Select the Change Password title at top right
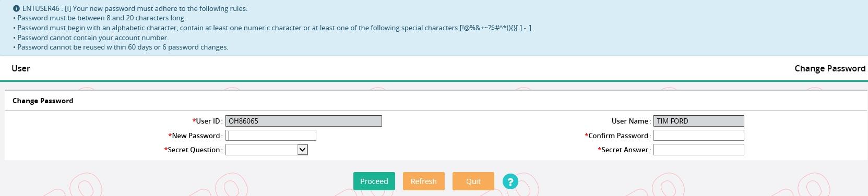The width and height of the screenshot is (868, 196). pyautogui.click(x=830, y=68)
